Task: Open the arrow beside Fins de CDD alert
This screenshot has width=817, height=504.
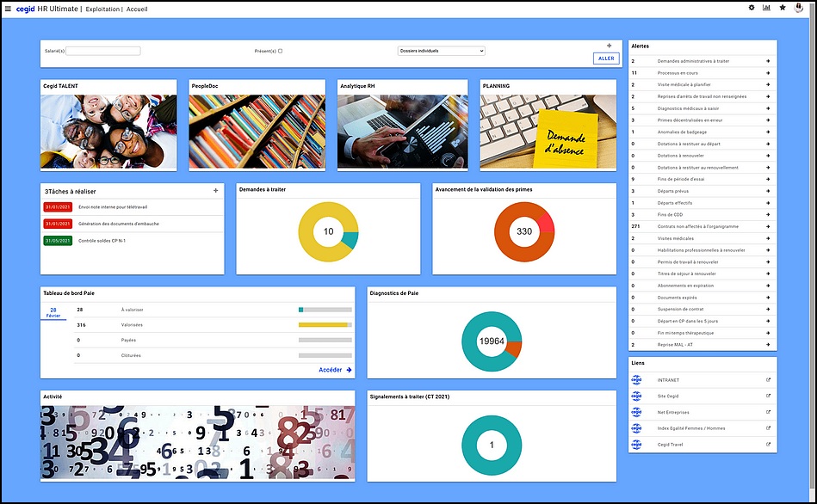Action: [768, 214]
